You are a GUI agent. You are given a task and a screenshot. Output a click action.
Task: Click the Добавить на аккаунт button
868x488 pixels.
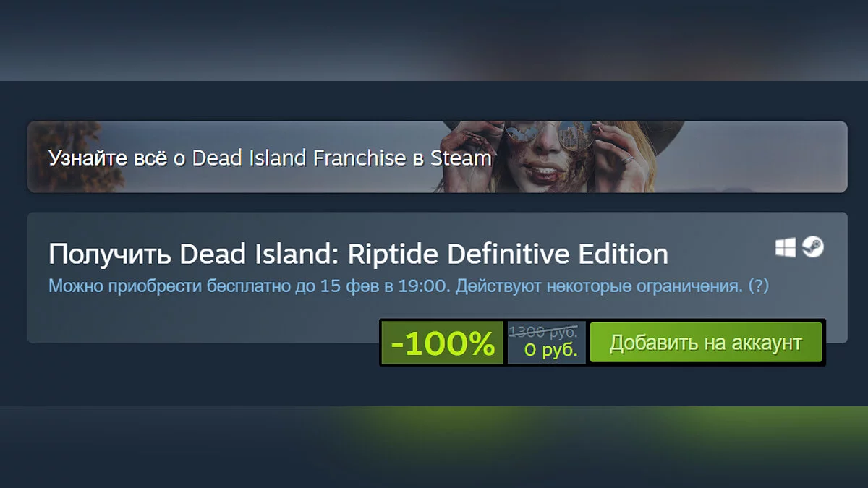[x=705, y=342]
